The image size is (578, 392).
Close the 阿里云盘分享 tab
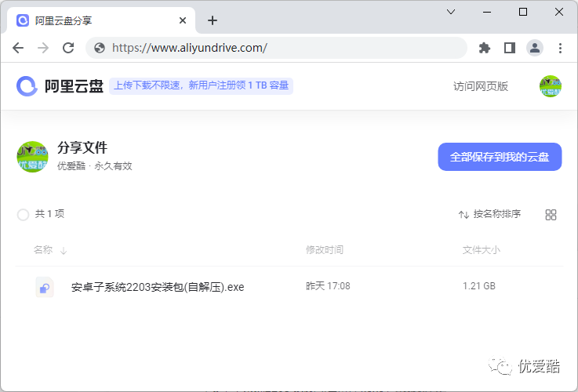[x=183, y=20]
